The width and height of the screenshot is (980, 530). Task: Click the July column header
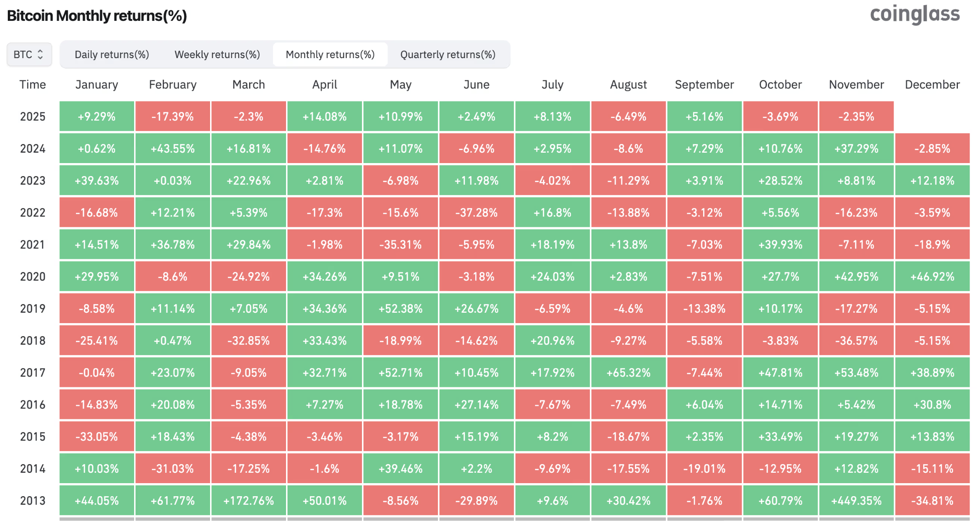click(x=552, y=85)
